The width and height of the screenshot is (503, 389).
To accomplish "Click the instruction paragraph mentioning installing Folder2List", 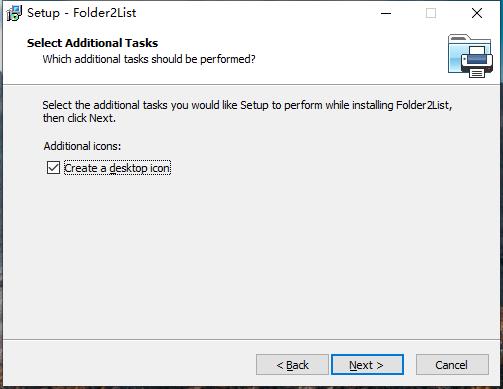I will 247,111.
